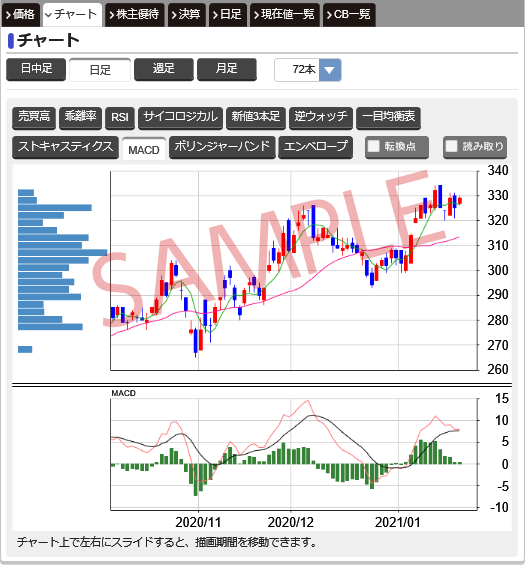This screenshot has height=565, width=525.
Task: Select the 決算 tab
Action: pyautogui.click(x=186, y=14)
